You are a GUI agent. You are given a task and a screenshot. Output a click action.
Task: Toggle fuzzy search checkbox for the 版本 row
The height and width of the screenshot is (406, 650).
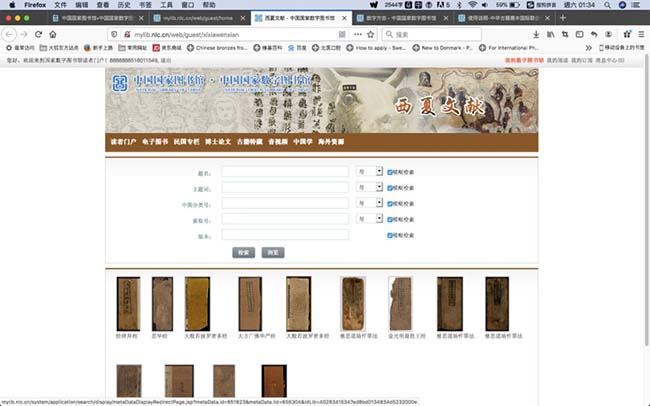pyautogui.click(x=390, y=235)
